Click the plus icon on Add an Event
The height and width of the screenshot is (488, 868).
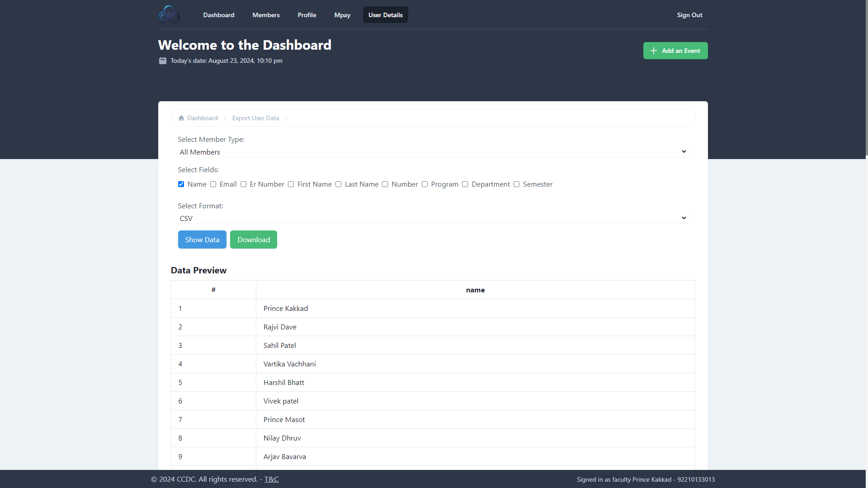coord(653,51)
